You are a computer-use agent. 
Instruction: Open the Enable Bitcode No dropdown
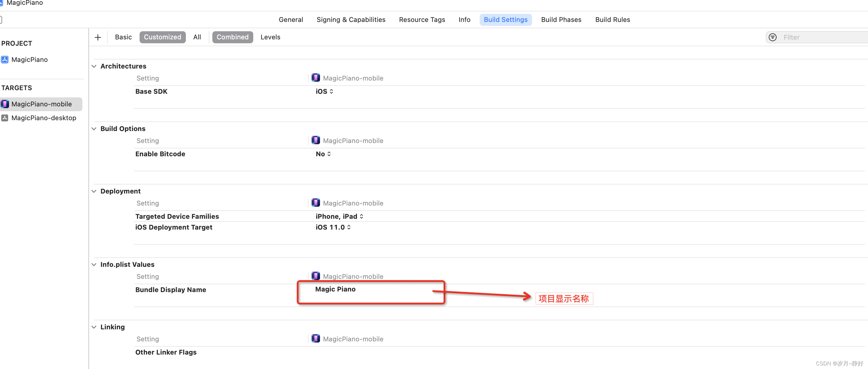pos(323,154)
